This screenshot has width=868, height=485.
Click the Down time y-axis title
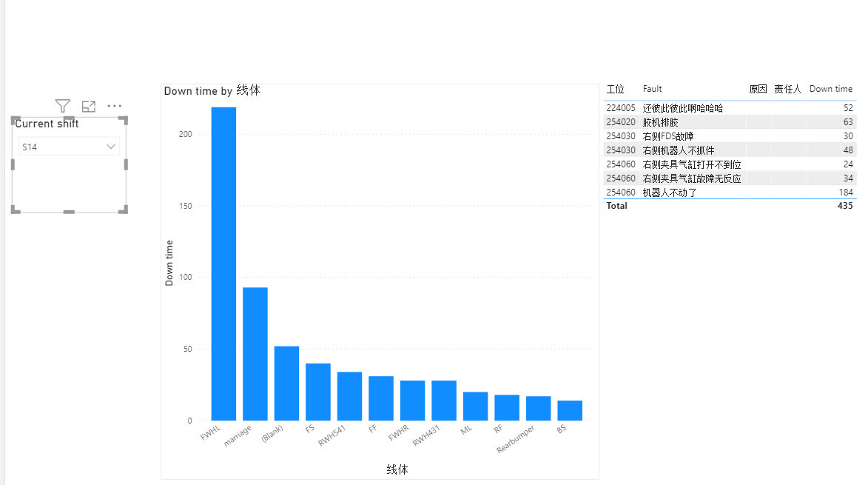169,263
